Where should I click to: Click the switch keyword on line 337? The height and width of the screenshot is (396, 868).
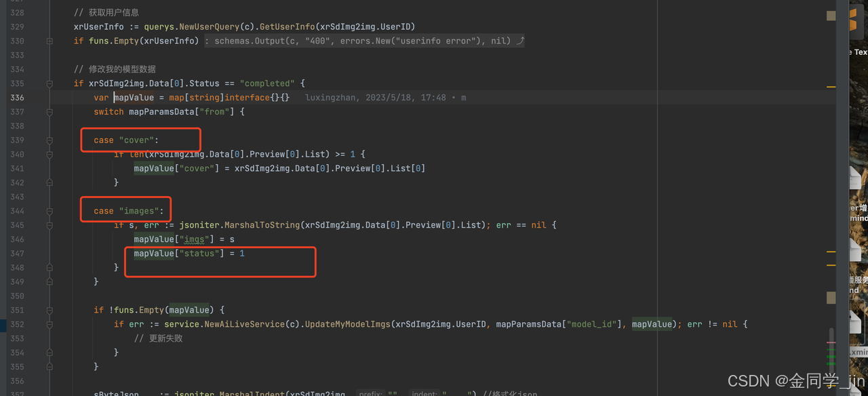(108, 112)
